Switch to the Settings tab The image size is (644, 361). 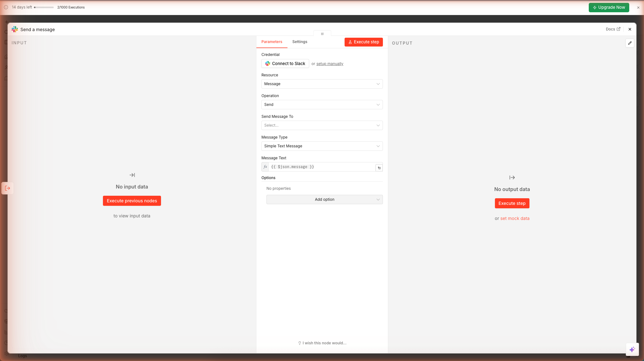click(299, 42)
